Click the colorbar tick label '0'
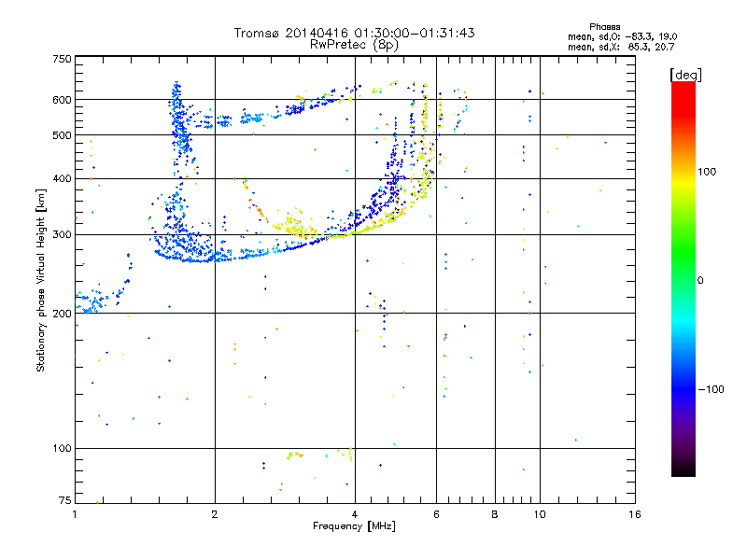Viewport: 747px width, 560px height. 700,281
